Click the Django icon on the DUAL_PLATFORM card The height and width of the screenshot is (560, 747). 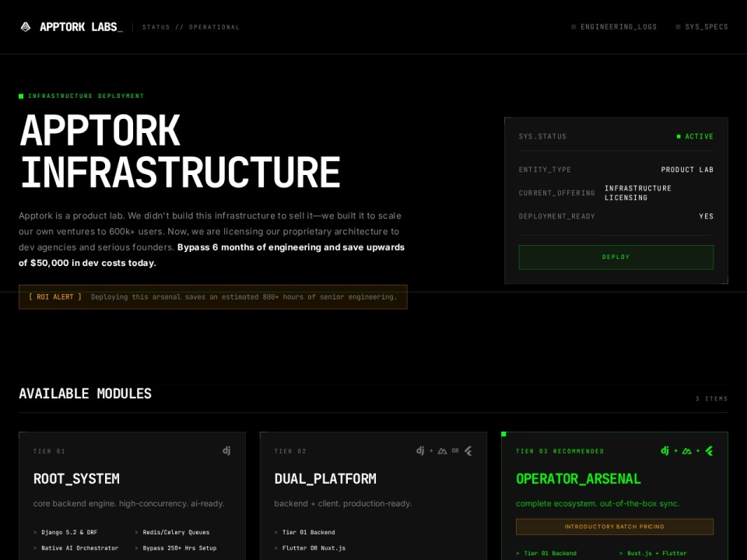420,450
